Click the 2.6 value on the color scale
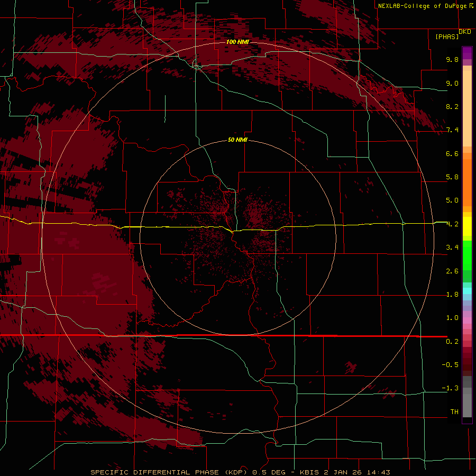This screenshot has height=476, width=476. point(452,271)
